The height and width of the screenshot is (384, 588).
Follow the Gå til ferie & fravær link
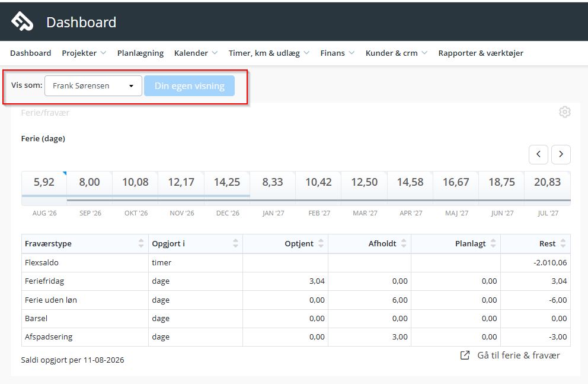518,355
